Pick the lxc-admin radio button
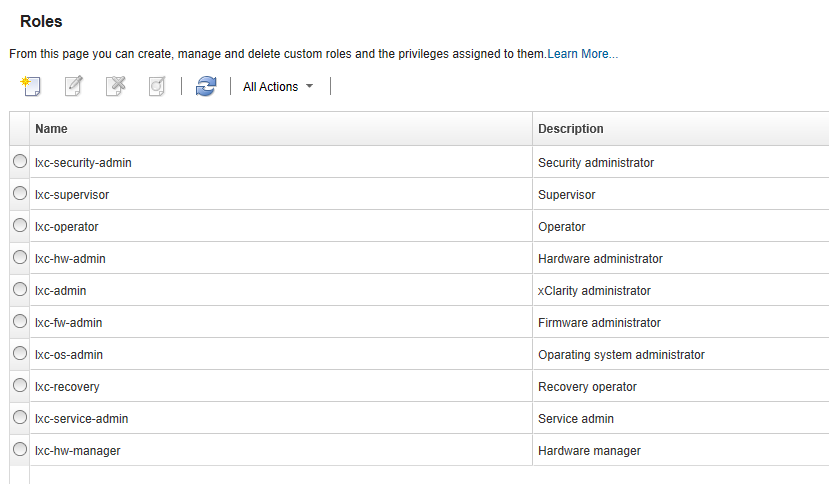The height and width of the screenshot is (484, 829). (x=20, y=290)
